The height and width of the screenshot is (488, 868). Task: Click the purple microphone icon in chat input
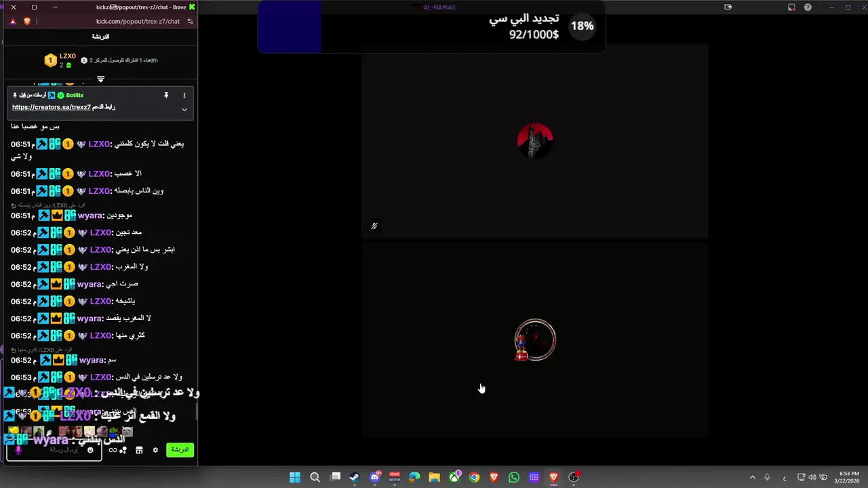click(x=18, y=450)
